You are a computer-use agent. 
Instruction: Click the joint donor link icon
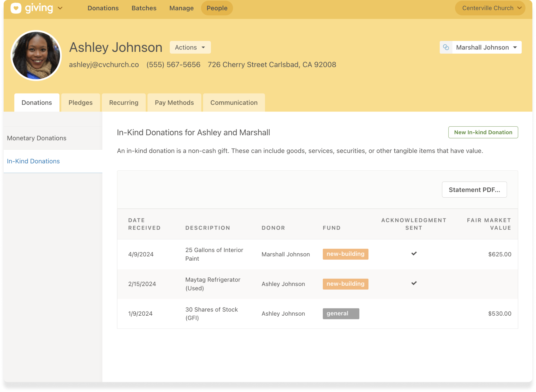point(446,47)
